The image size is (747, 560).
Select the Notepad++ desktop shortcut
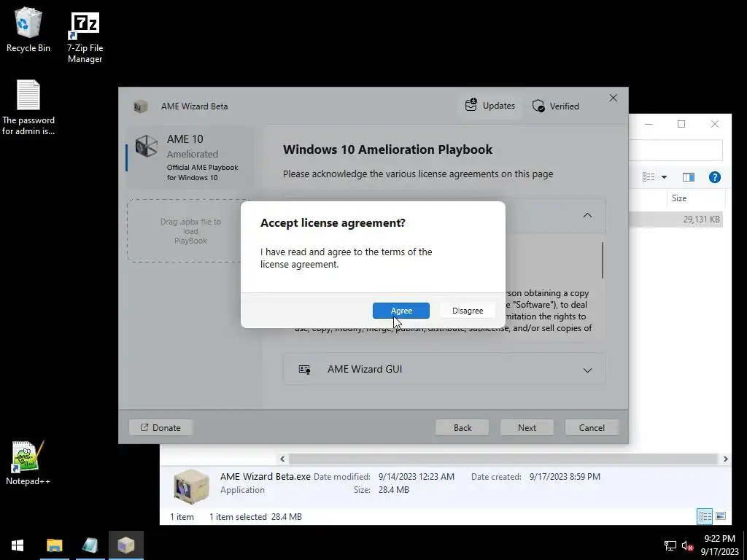28,463
